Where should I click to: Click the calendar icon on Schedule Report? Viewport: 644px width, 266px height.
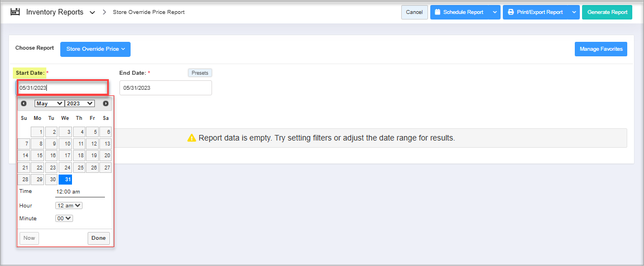point(438,12)
